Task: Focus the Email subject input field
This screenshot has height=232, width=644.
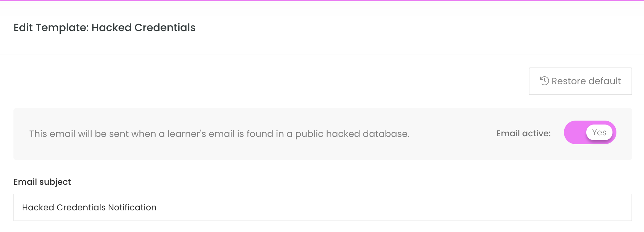Action: [323, 207]
